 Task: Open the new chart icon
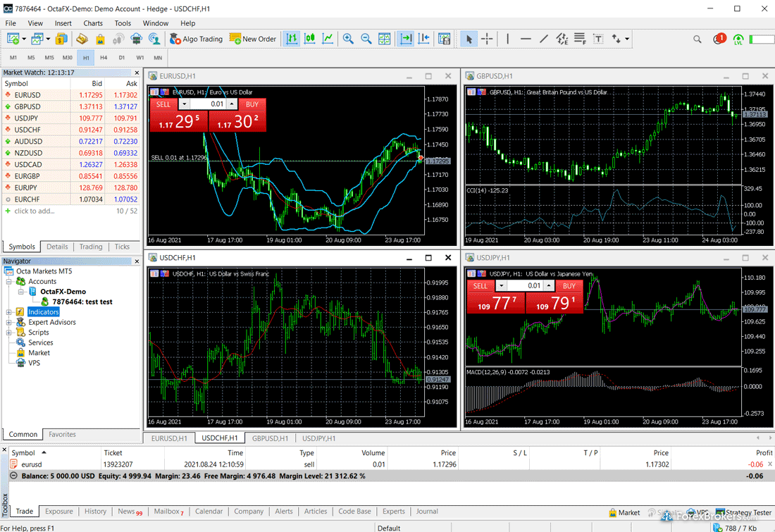pos(13,39)
